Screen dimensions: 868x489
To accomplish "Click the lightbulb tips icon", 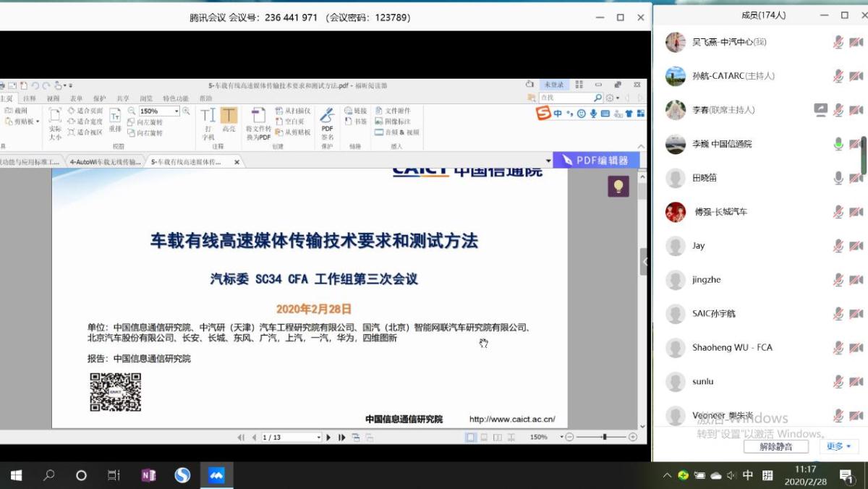I will [618, 187].
